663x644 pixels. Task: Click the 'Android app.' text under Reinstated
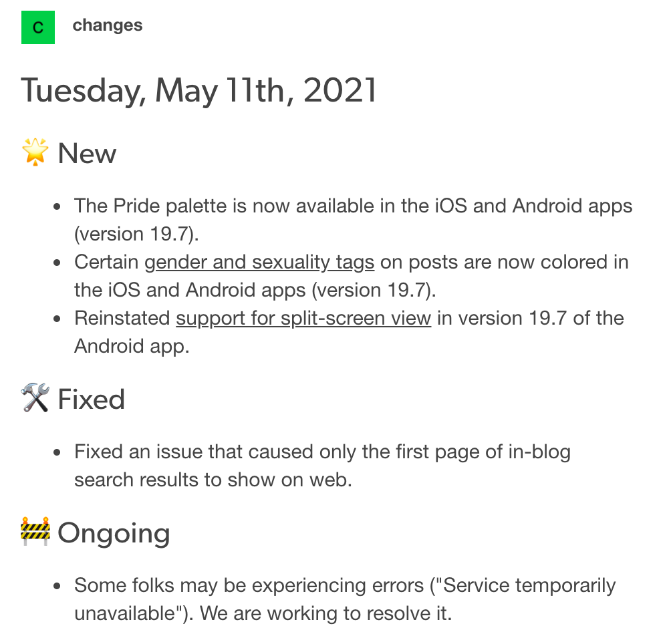pos(132,346)
